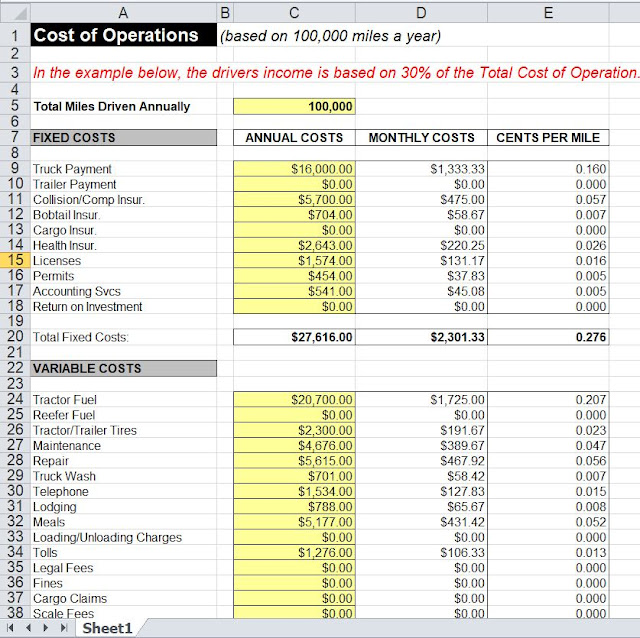The height and width of the screenshot is (638, 640).
Task: Click the MONTHLY COSTS column heading
Action: pos(421,138)
